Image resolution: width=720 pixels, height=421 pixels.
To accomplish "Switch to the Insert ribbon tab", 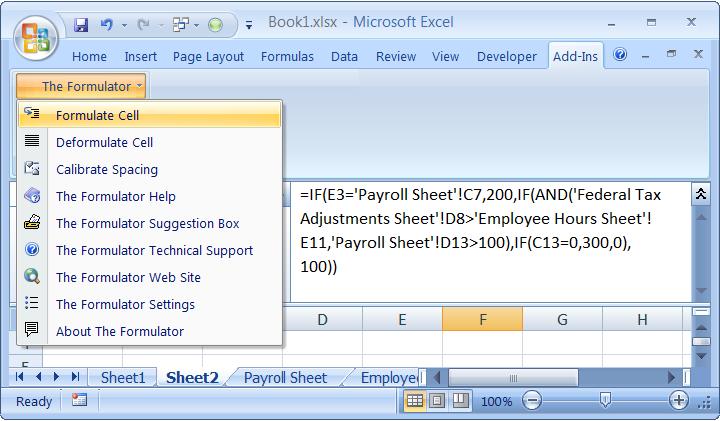I will point(141,56).
